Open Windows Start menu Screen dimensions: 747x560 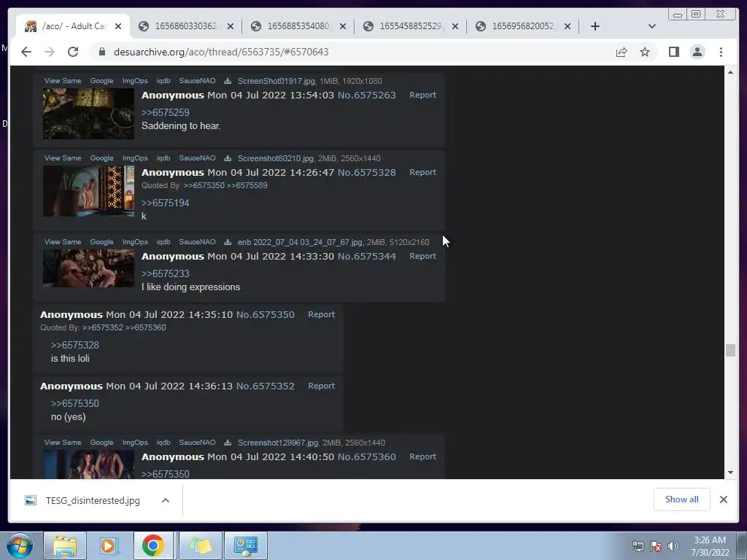20,545
